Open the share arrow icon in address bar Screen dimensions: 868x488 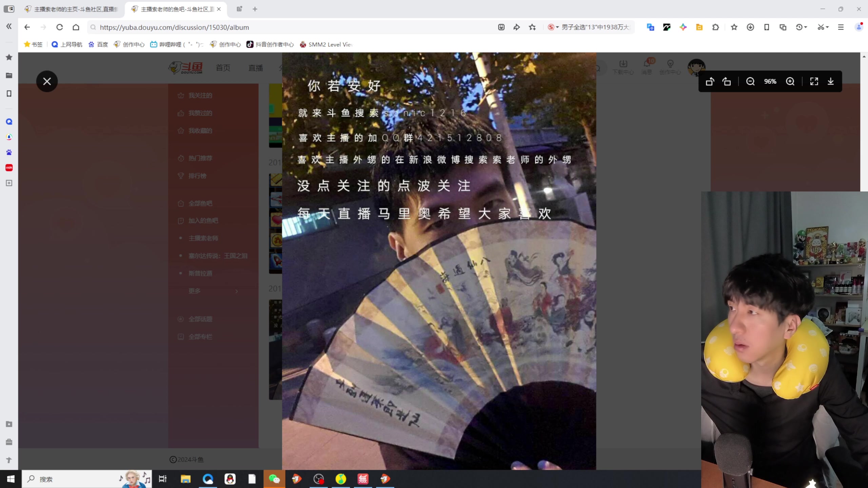(517, 27)
